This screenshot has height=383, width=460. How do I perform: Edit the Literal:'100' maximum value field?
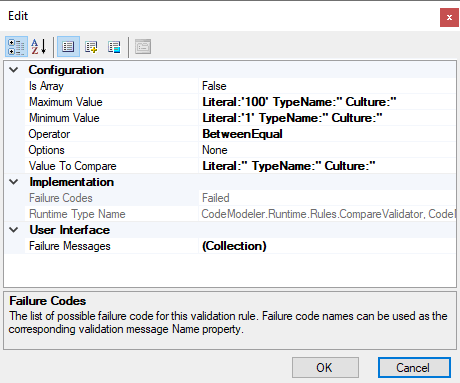(327, 102)
